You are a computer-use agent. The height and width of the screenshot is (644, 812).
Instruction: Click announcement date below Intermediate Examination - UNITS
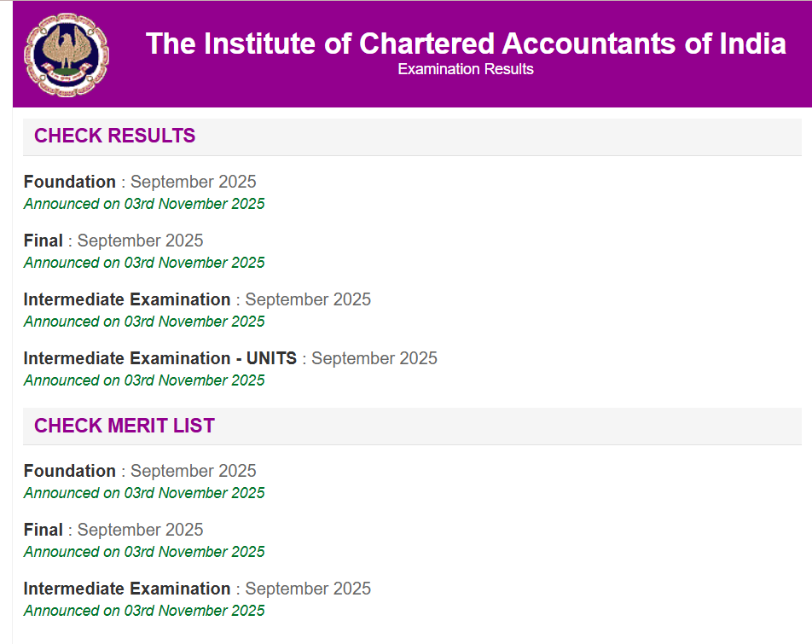point(144,380)
